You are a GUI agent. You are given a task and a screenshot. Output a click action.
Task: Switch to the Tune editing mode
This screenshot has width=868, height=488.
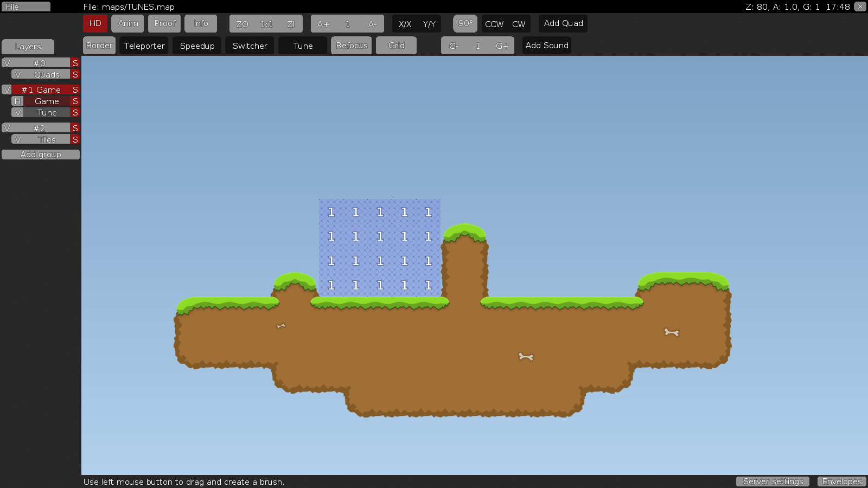click(302, 46)
